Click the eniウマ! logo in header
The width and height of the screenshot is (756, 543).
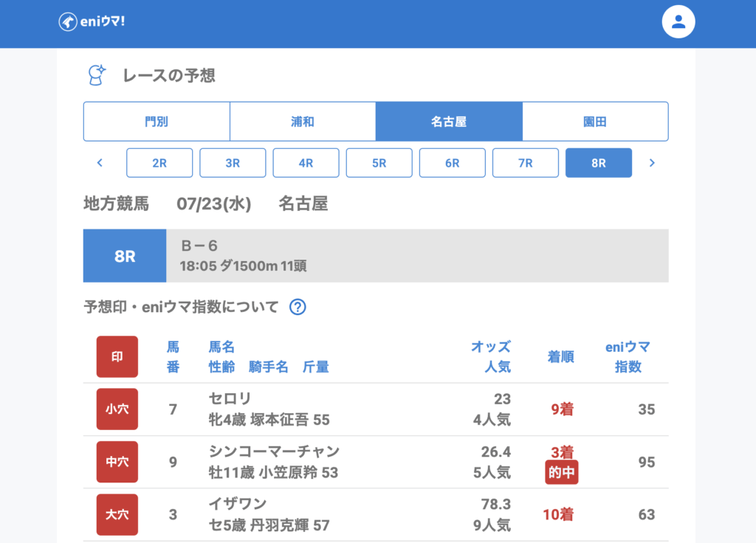pos(92,22)
